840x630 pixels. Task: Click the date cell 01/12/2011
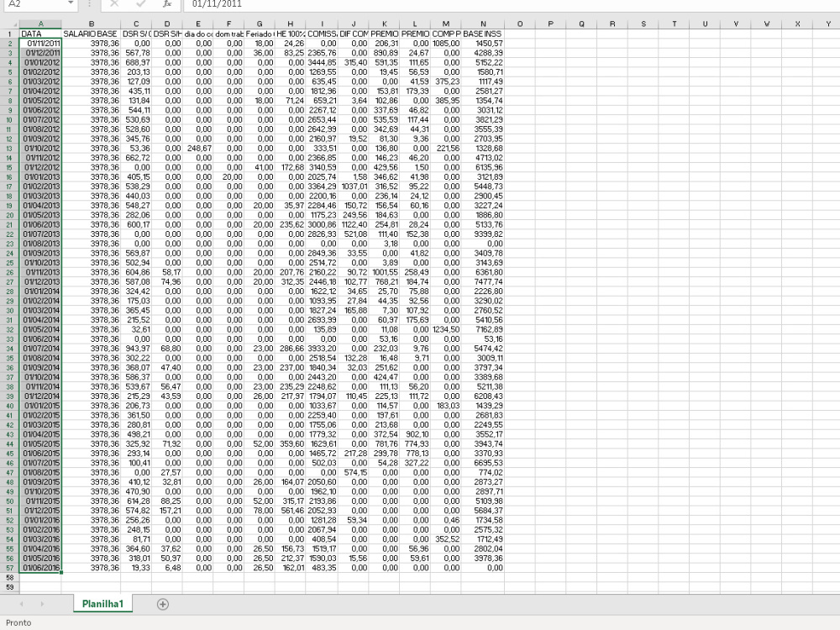[x=40, y=53]
